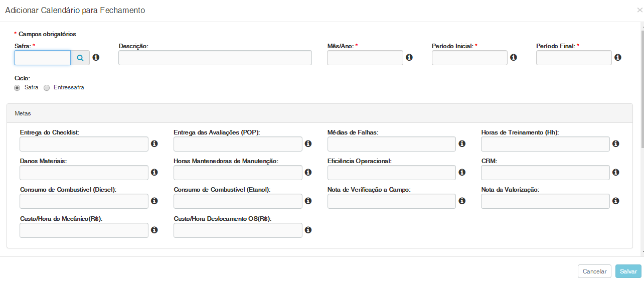Click info icon beside Período Final

618,58
